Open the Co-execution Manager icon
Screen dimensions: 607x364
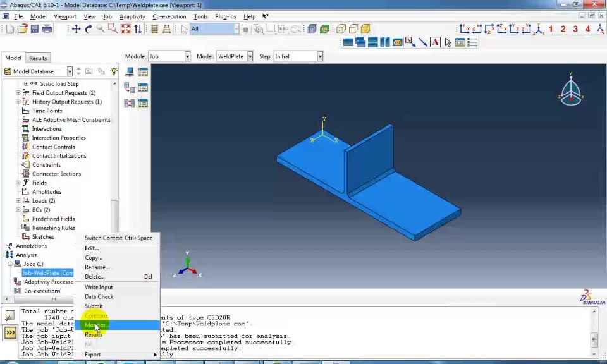[143, 103]
